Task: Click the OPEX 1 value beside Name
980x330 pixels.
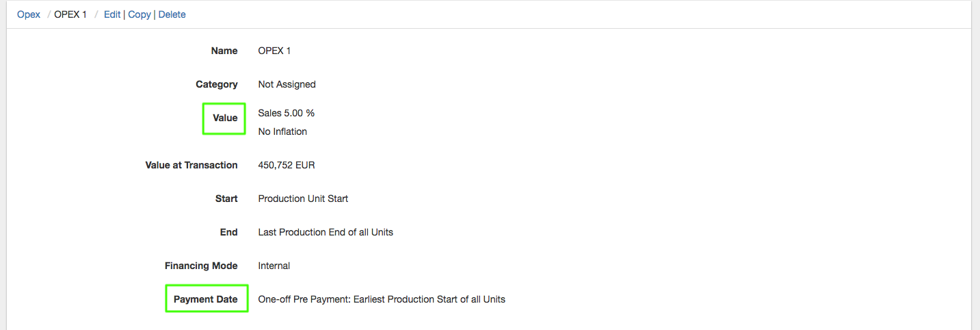Action: (274, 51)
